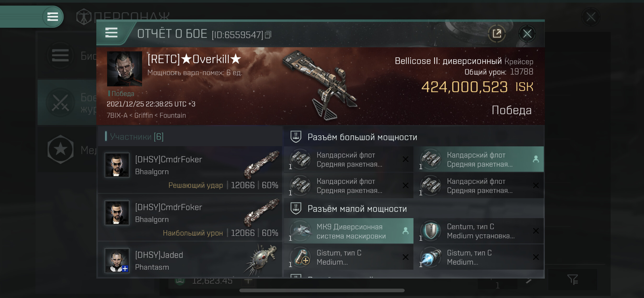This screenshot has height=298, width=644.
Task: Open the filter icon in the lower right
Action: 572,279
